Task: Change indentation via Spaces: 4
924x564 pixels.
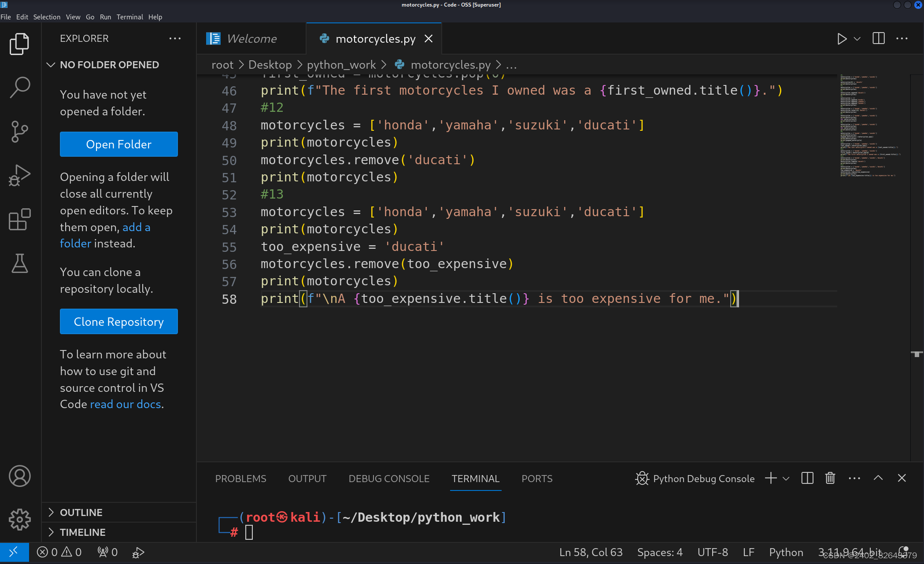Action: pyautogui.click(x=660, y=552)
